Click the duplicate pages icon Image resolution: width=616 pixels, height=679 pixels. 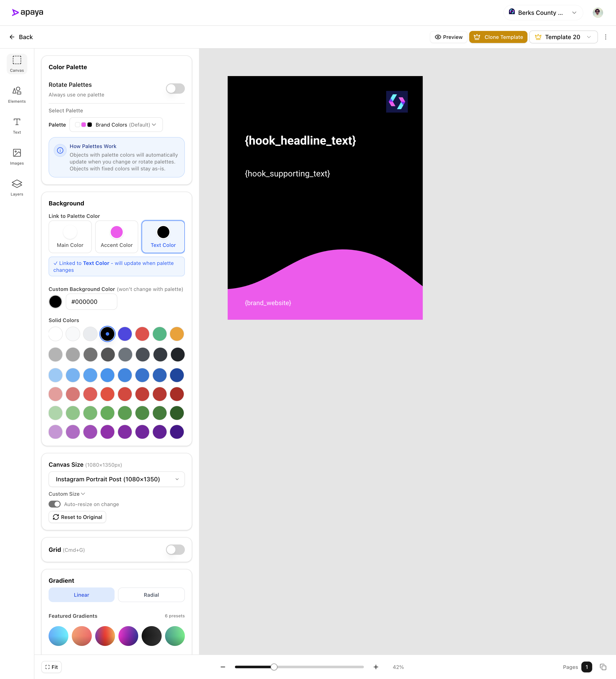pos(603,667)
